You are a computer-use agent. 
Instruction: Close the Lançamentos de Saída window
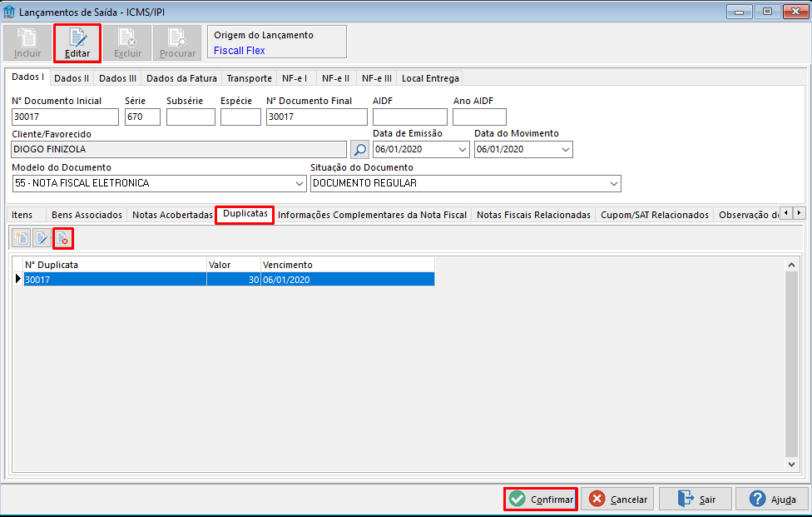795,12
